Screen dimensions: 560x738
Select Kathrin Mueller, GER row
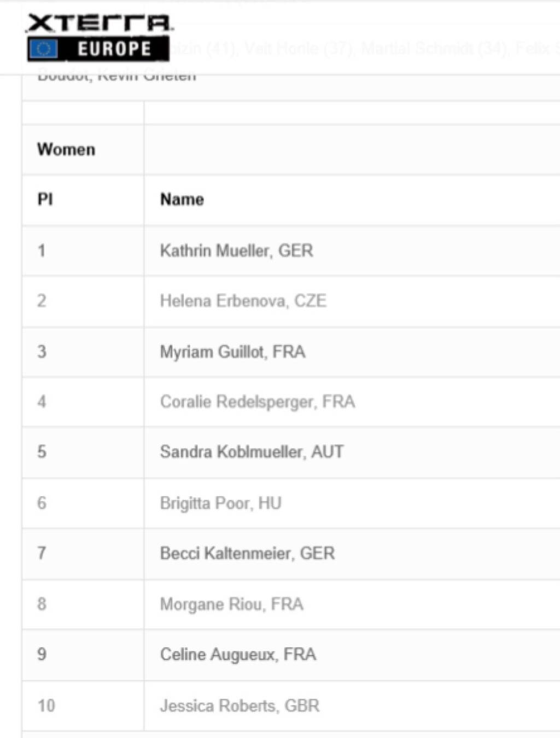pos(236,251)
